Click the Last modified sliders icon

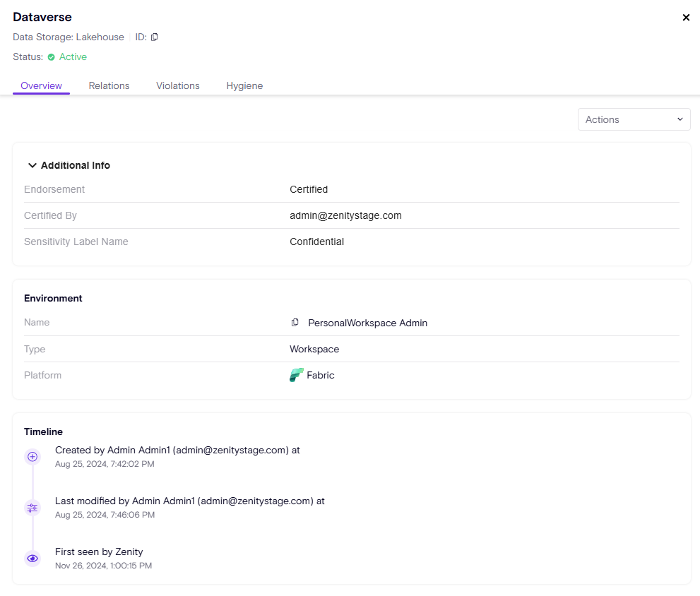[32, 508]
